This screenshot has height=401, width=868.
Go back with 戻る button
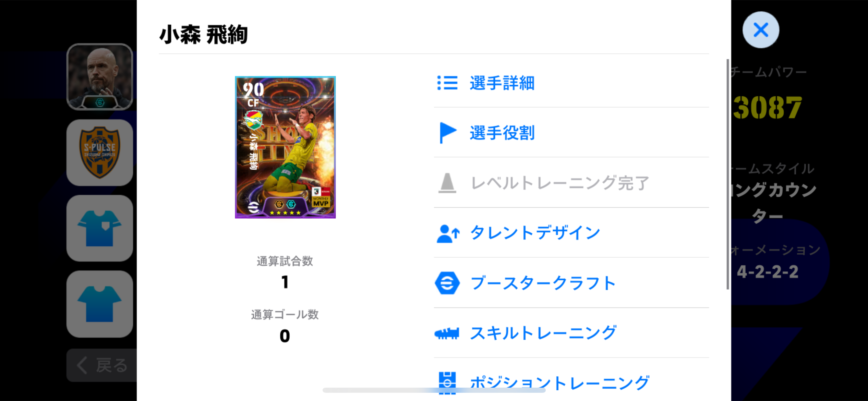pos(102,365)
